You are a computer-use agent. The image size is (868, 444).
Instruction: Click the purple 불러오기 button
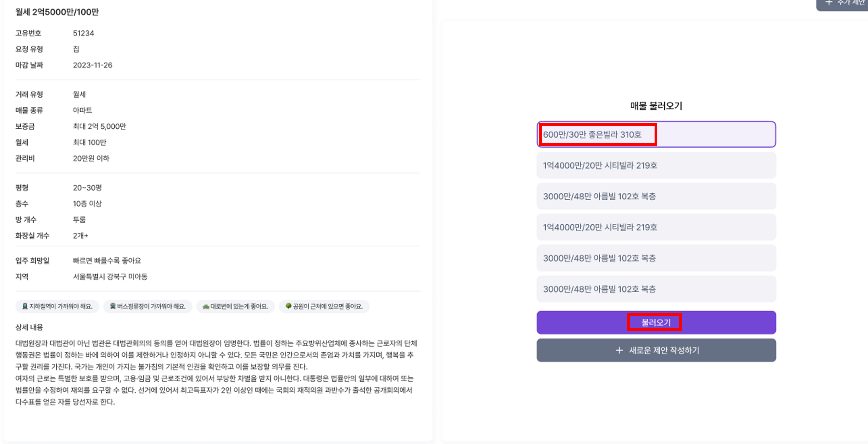point(656,323)
